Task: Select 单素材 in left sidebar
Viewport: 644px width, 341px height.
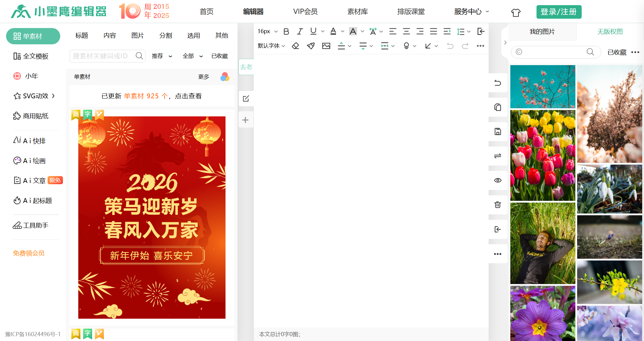Action: pos(33,36)
